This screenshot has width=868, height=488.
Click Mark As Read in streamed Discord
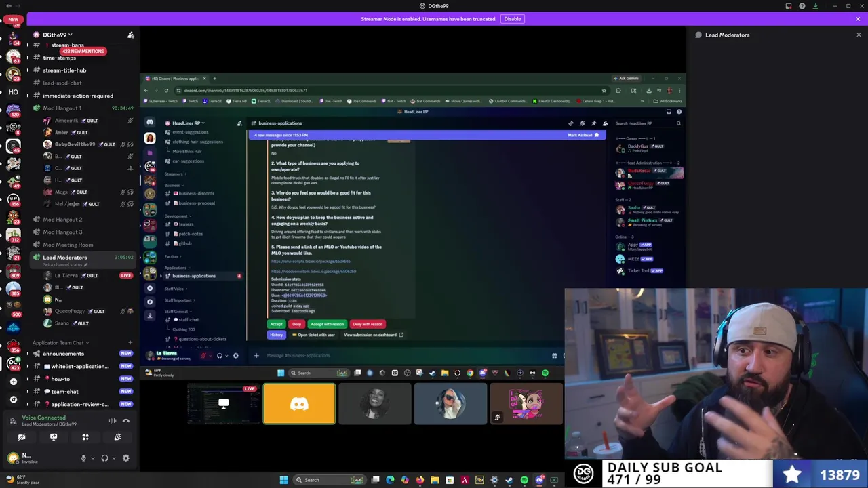(x=583, y=135)
